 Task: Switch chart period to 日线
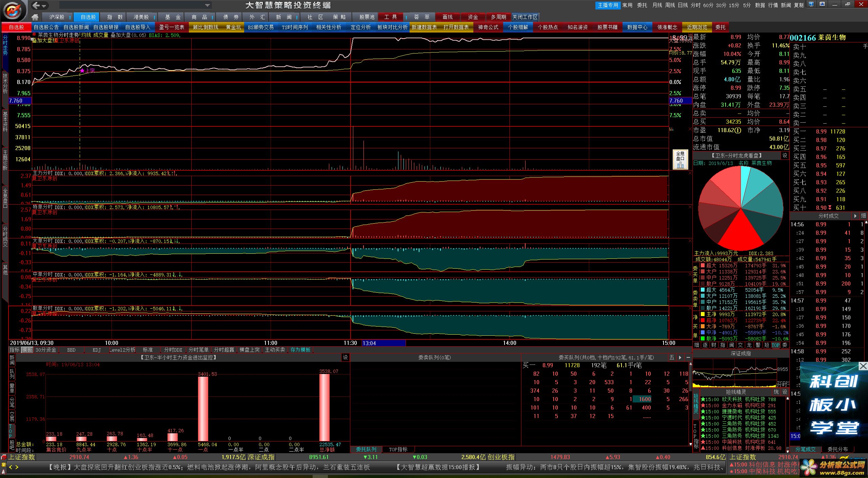(x=683, y=5)
